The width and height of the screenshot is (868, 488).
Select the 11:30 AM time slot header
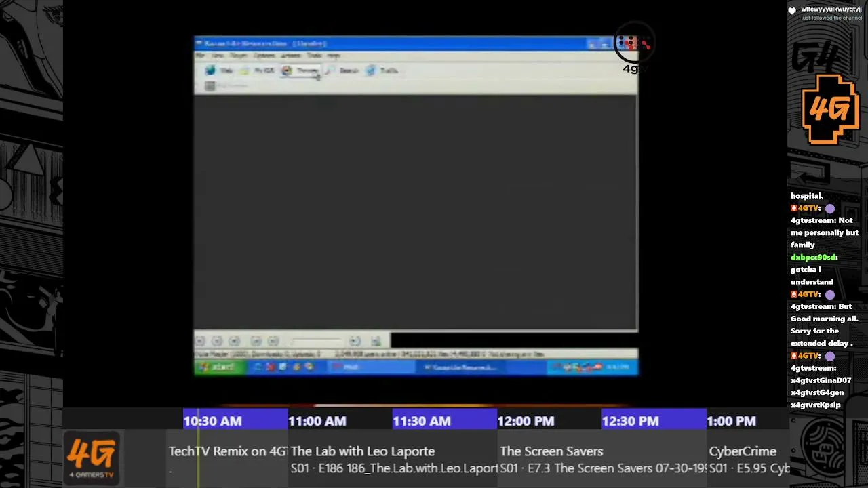click(x=444, y=421)
